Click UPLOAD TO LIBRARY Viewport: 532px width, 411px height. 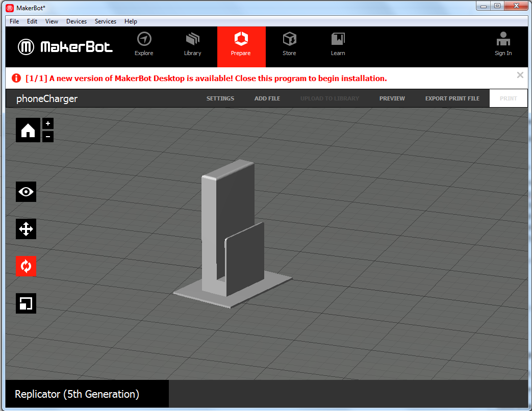pyautogui.click(x=330, y=98)
